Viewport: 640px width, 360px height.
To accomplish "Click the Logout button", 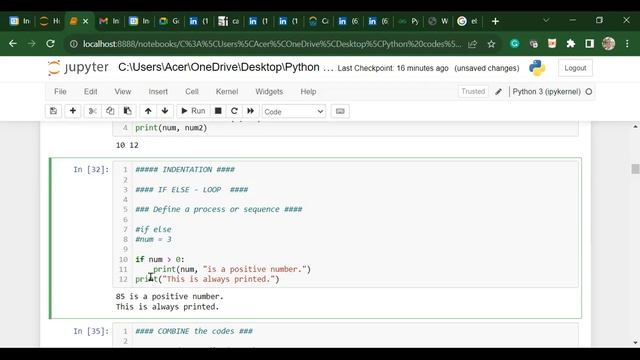I will click(x=575, y=68).
